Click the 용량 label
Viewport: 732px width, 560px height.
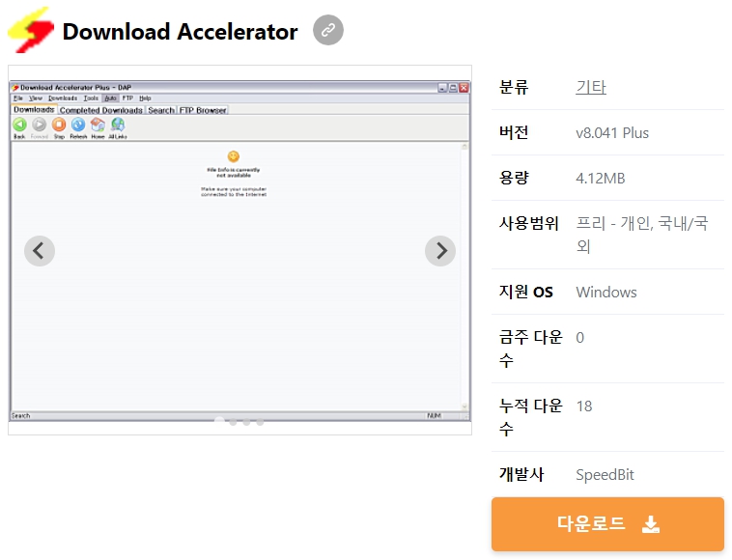click(514, 178)
